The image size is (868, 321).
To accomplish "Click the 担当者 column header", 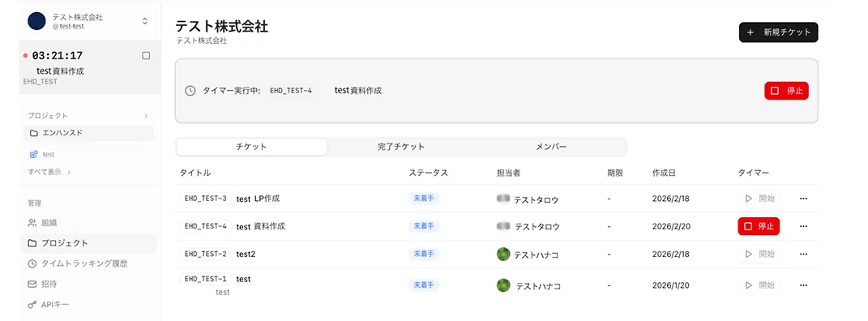I will (508, 173).
